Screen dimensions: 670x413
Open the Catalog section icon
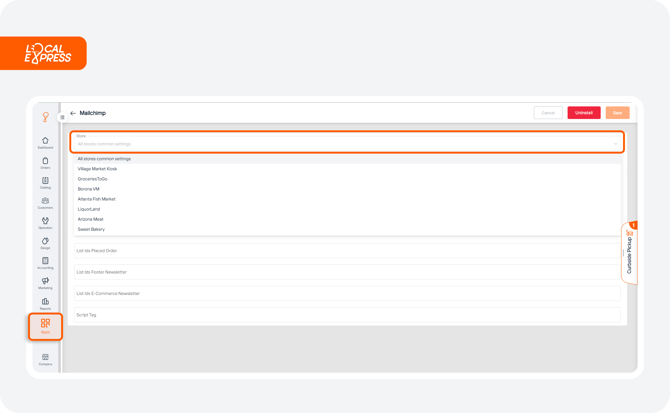[45, 183]
